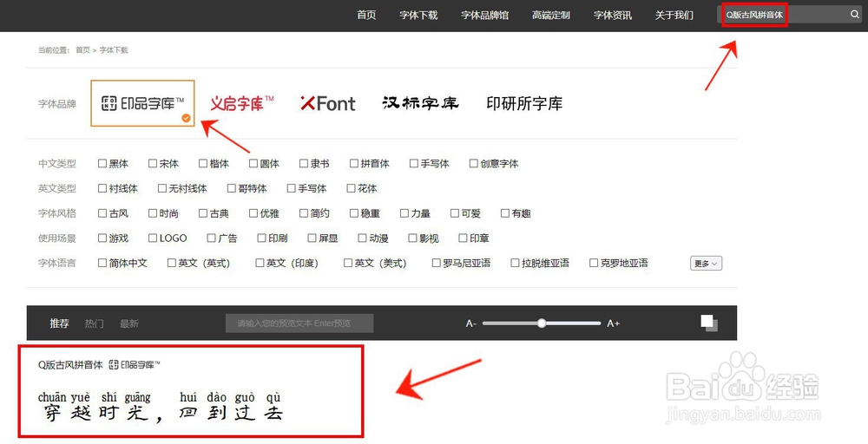868x444 pixels.
Task: Open the 字体品牌馆 nav menu item
Action: click(x=485, y=15)
